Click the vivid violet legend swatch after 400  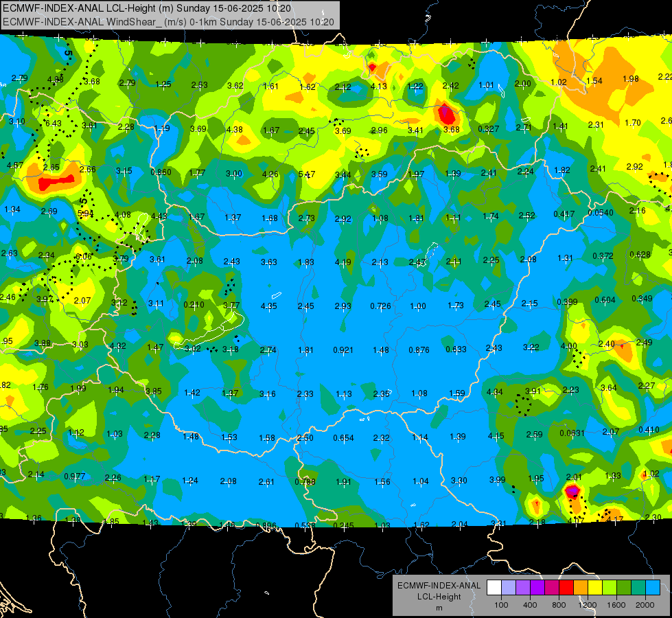[x=537, y=587]
